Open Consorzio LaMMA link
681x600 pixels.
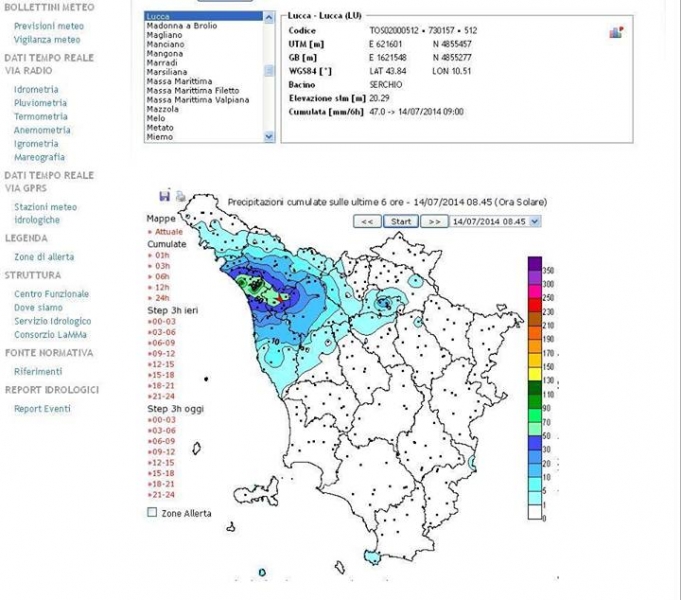(x=52, y=334)
